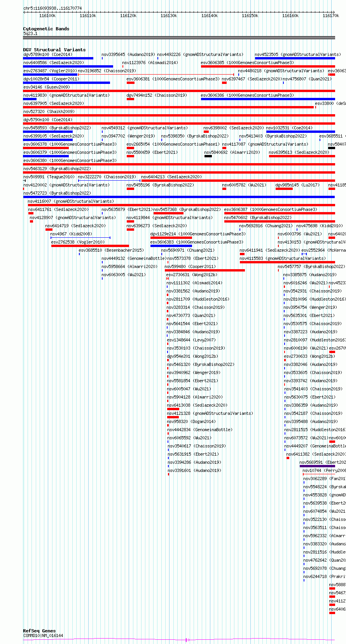
Task: Open nsv4523505 gnomAD variant label
Action: 298,54
